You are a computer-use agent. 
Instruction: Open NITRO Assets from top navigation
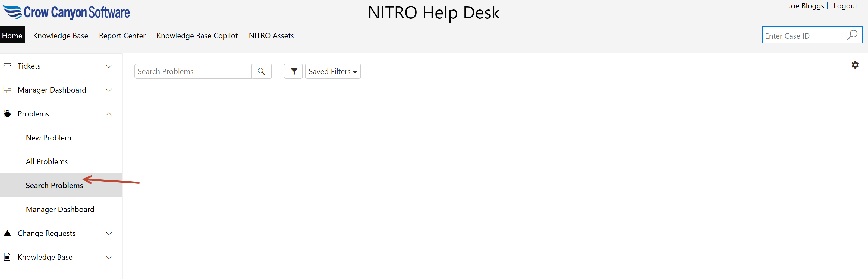pyautogui.click(x=271, y=36)
